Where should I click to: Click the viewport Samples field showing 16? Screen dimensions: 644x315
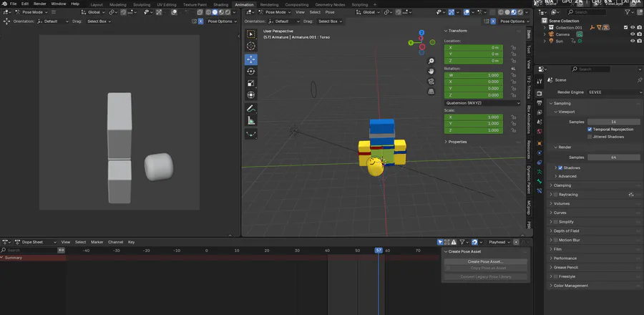[x=614, y=122]
